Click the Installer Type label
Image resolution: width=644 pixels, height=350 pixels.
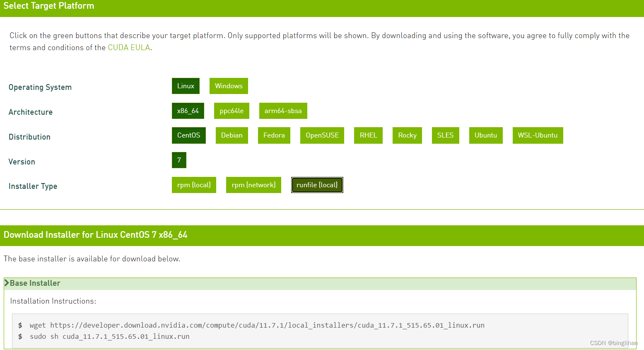[x=33, y=186]
